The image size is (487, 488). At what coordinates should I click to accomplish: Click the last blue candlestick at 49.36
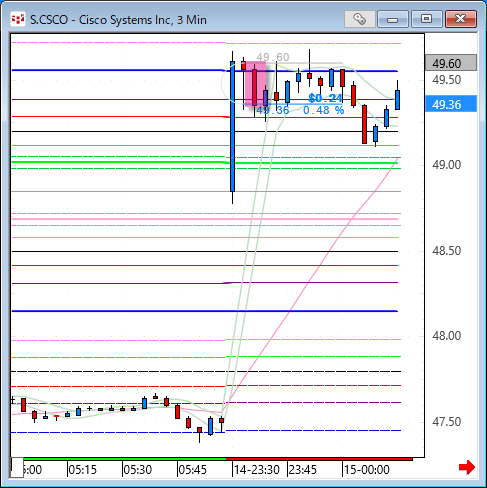click(x=397, y=100)
